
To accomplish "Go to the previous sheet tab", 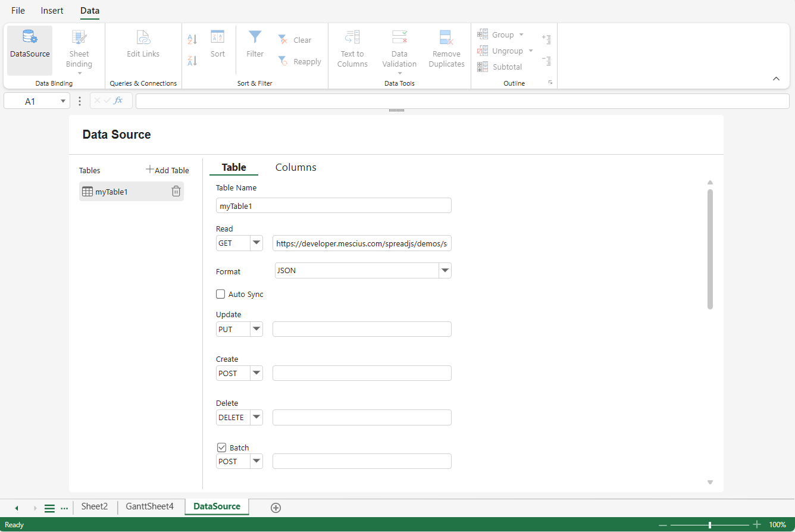I will click(x=17, y=508).
